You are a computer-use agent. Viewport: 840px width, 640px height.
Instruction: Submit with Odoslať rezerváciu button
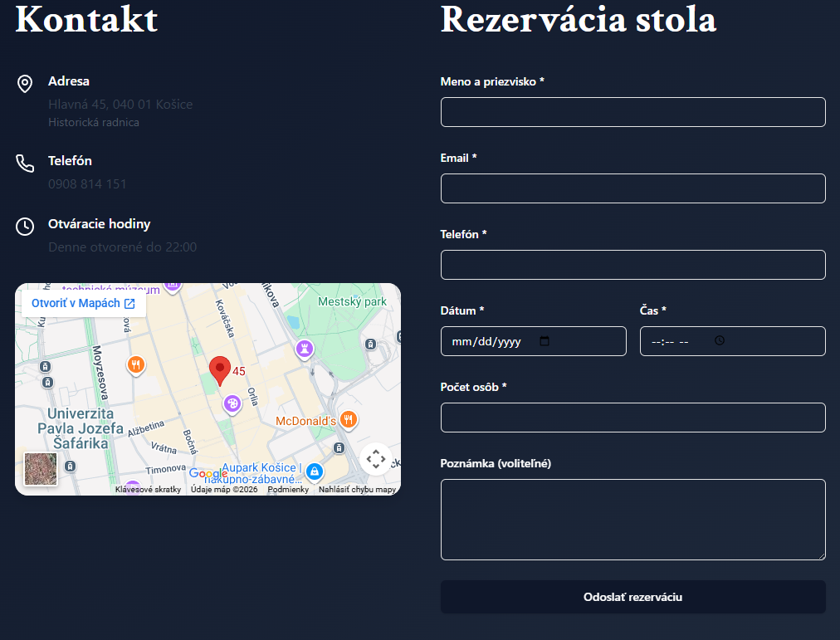pyautogui.click(x=632, y=597)
